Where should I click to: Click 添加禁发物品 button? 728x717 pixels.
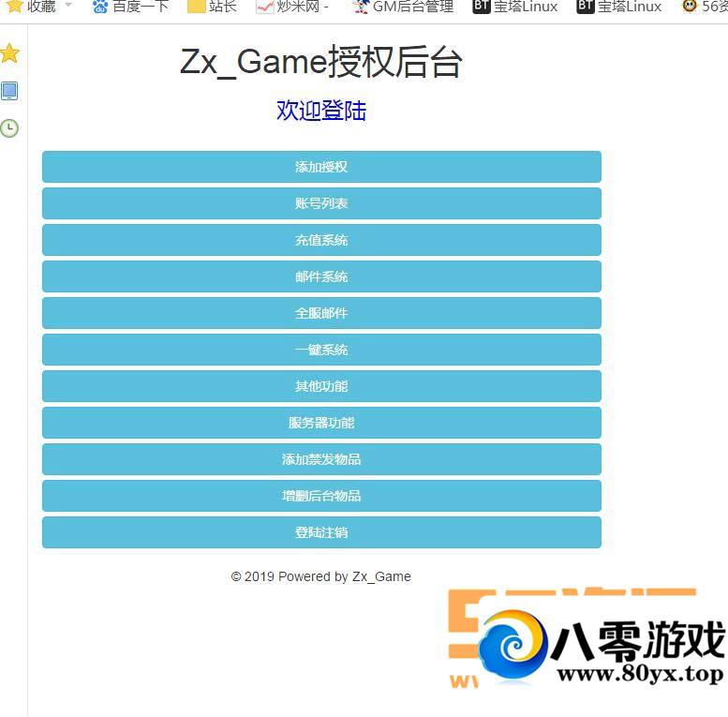tap(321, 459)
